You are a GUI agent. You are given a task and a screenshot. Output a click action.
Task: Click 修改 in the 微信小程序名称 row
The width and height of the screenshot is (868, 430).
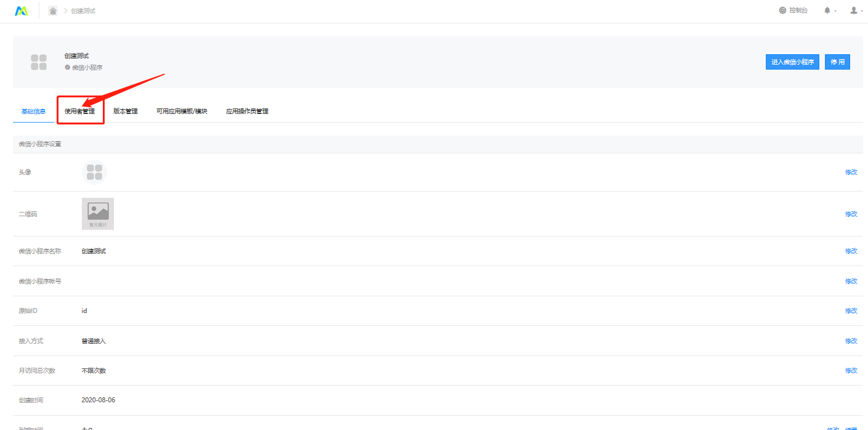click(851, 251)
